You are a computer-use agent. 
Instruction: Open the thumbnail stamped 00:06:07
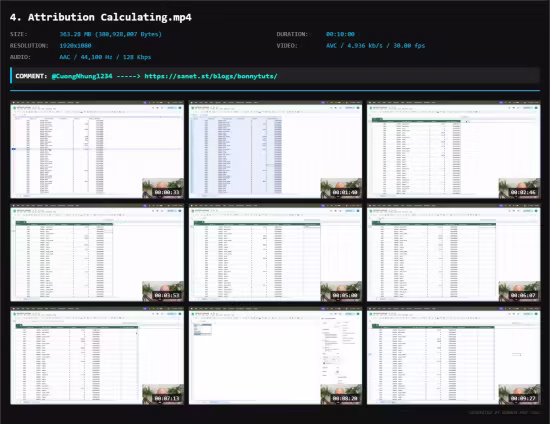(454, 253)
